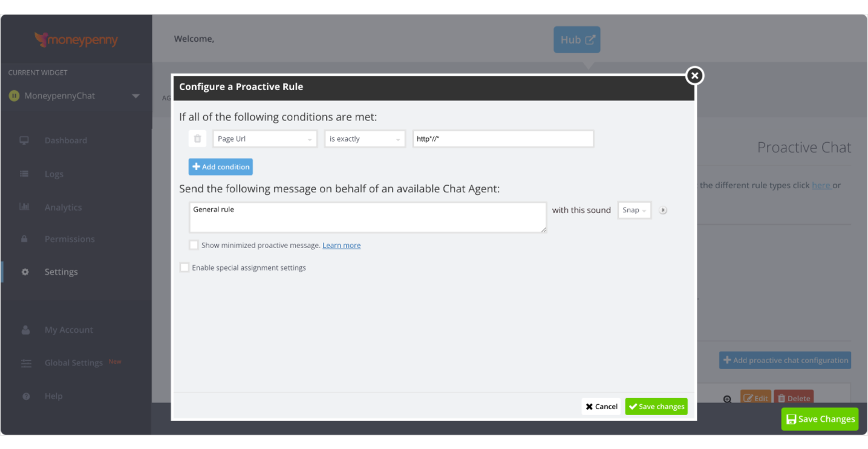Expand the MoneypennyChat widget selector
Image resolution: width=868 pixels, height=449 pixels.
[x=136, y=95]
